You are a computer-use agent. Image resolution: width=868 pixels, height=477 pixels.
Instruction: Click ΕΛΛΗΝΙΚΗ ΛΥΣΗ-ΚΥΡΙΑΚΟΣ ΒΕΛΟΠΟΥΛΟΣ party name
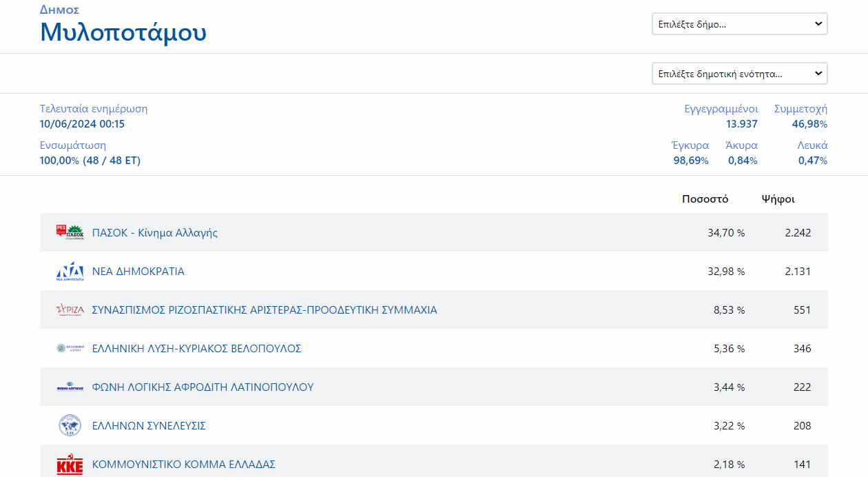point(196,349)
